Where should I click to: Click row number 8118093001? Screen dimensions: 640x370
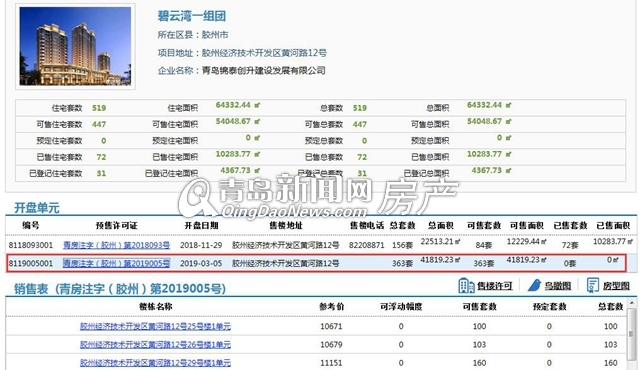point(31,245)
